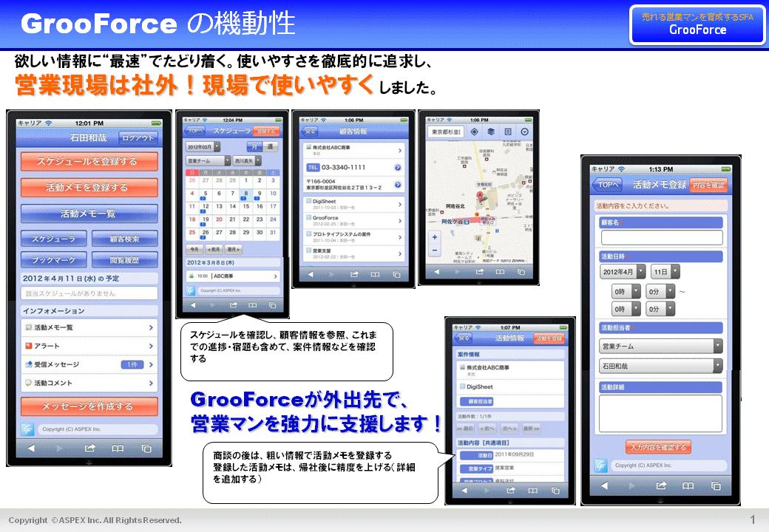Tap the share icon on the スケジューラ phone

point(234,305)
